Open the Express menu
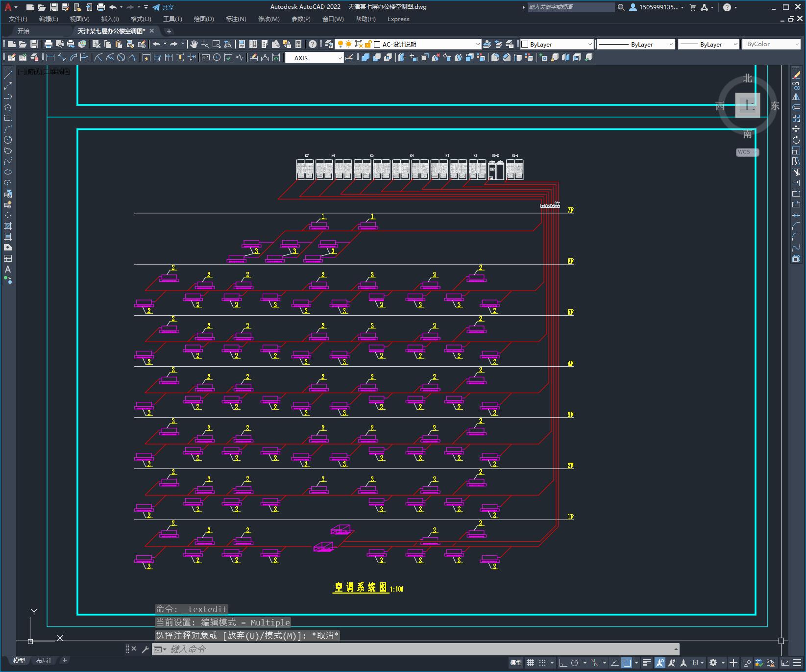Image resolution: width=806 pixels, height=672 pixels. 398,19
